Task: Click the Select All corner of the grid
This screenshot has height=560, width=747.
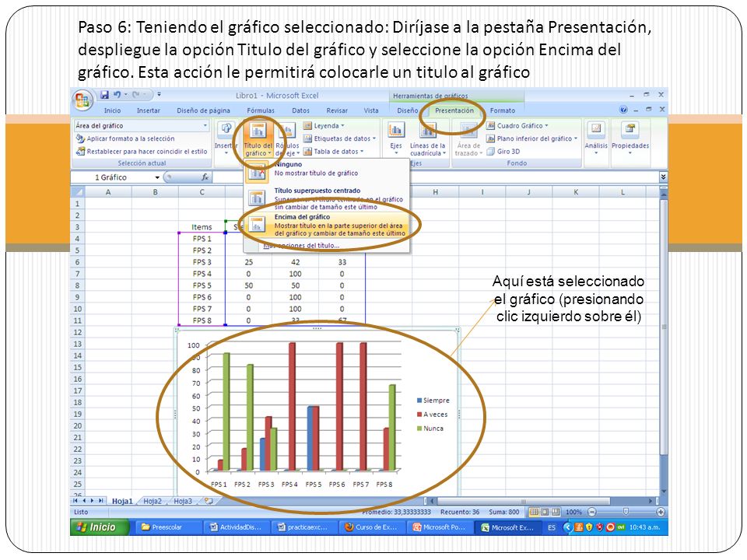Action: click(x=78, y=192)
